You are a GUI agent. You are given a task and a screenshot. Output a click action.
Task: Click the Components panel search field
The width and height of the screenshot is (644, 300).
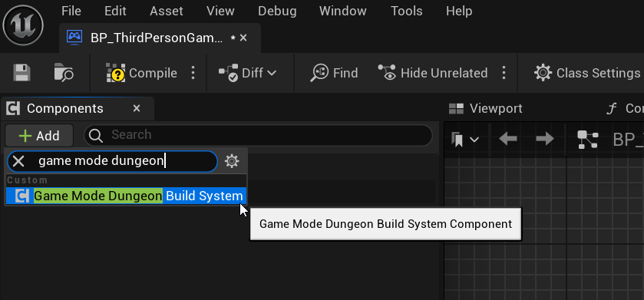click(258, 135)
